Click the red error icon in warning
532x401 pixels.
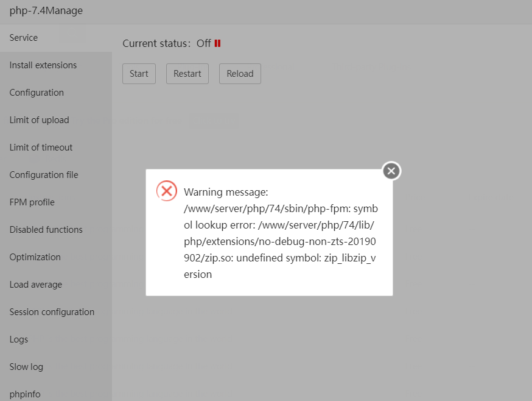[166, 191]
